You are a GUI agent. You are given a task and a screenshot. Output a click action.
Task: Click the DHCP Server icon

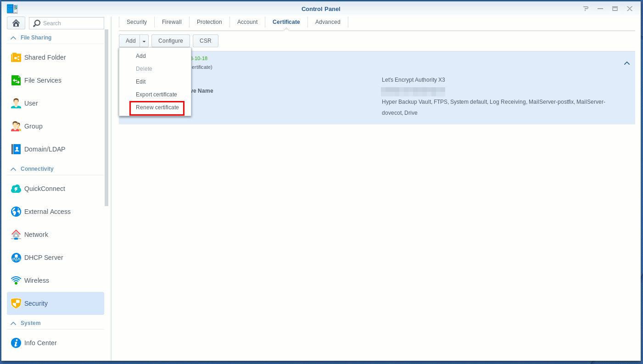pyautogui.click(x=16, y=258)
